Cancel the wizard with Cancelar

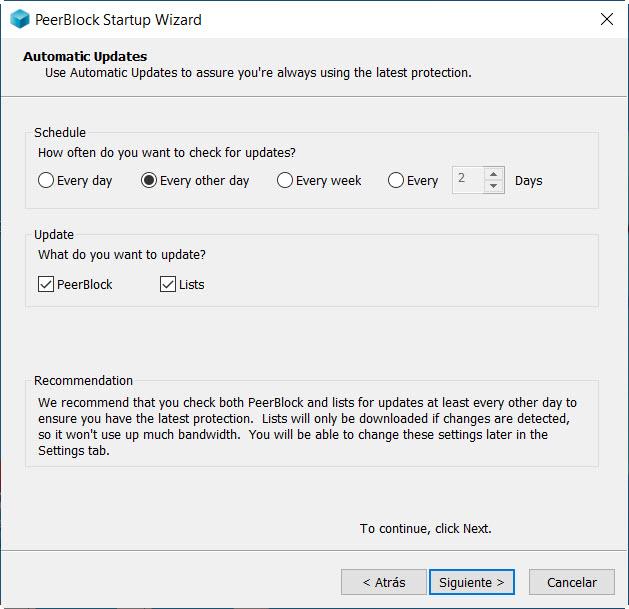[572, 582]
